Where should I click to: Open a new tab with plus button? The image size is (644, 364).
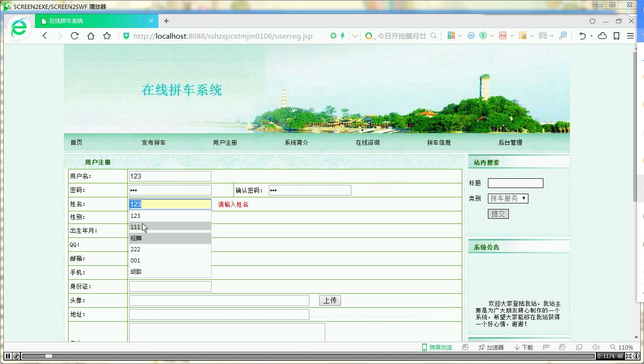166,21
